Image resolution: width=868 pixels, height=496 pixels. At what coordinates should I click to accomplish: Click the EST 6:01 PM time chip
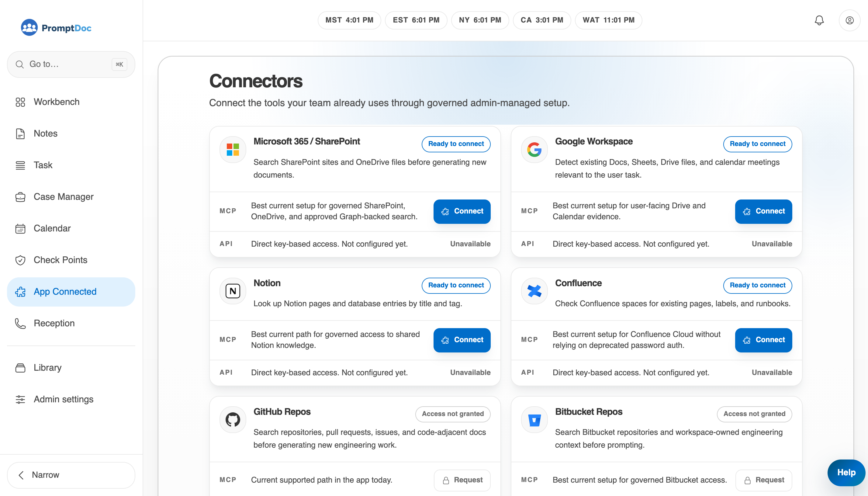click(x=416, y=20)
